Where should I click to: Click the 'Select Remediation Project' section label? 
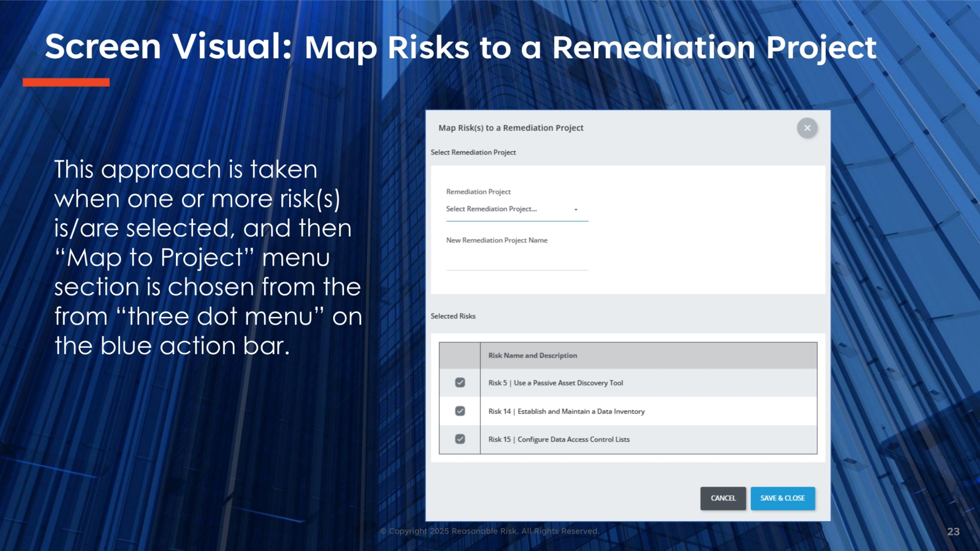click(x=473, y=152)
